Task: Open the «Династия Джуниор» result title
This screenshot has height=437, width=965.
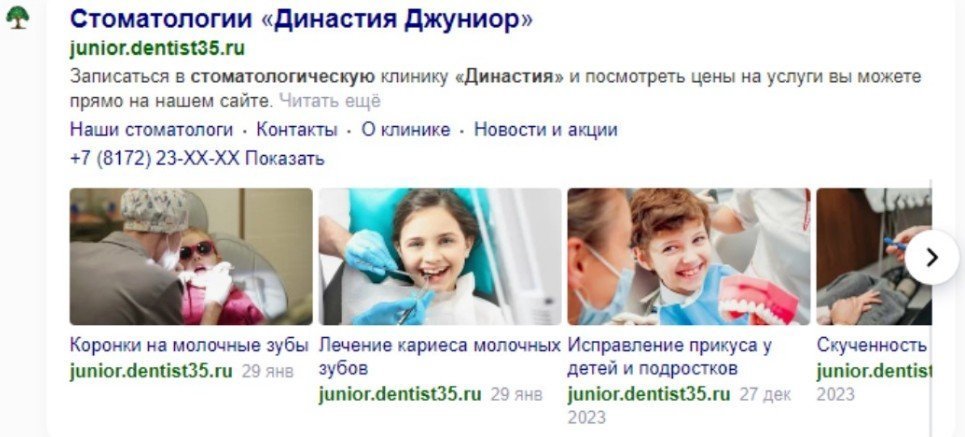Action: 301,19
